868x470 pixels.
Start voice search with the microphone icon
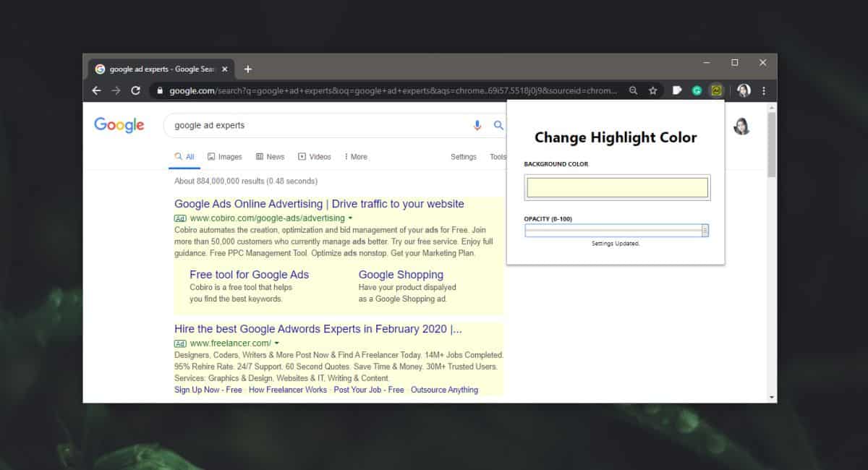point(477,125)
